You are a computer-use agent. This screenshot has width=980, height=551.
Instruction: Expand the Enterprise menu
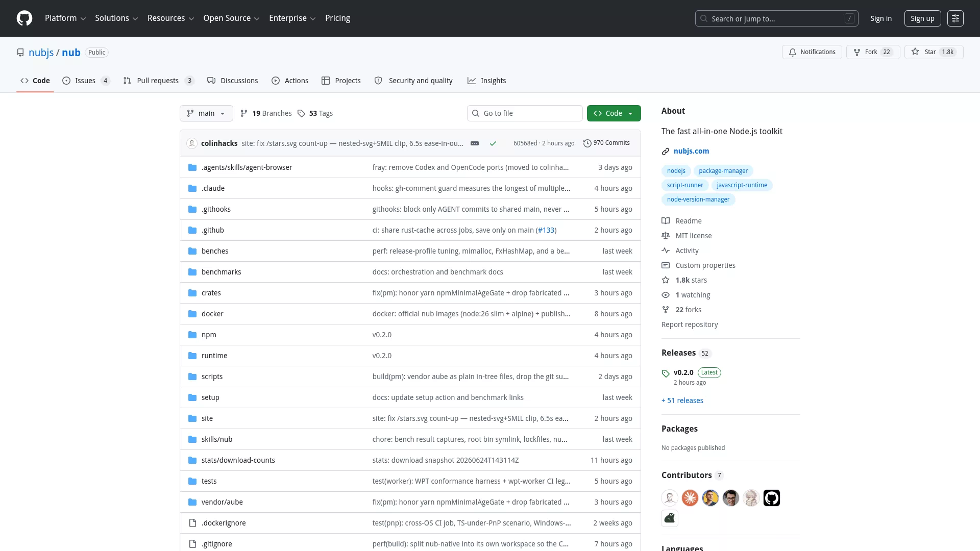click(292, 18)
